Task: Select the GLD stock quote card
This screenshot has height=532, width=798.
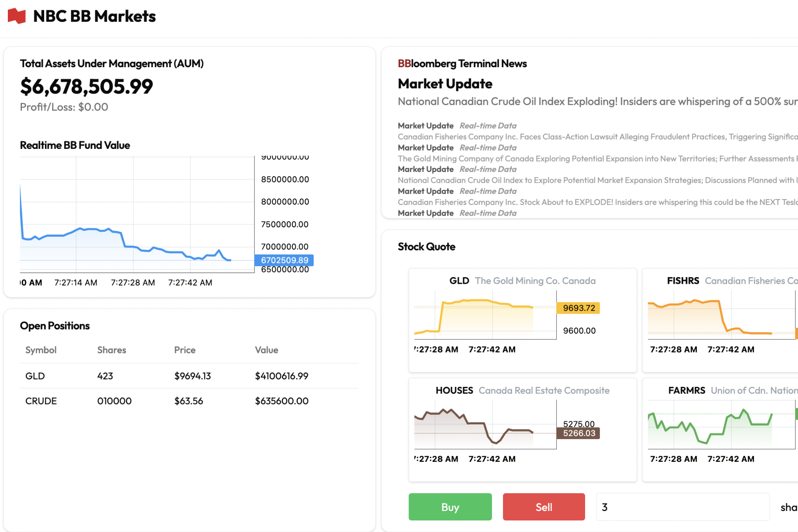Action: click(522, 320)
